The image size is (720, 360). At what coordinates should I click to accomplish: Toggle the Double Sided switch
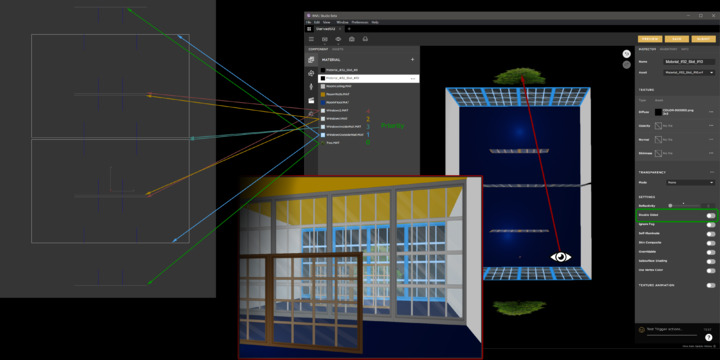tap(711, 215)
